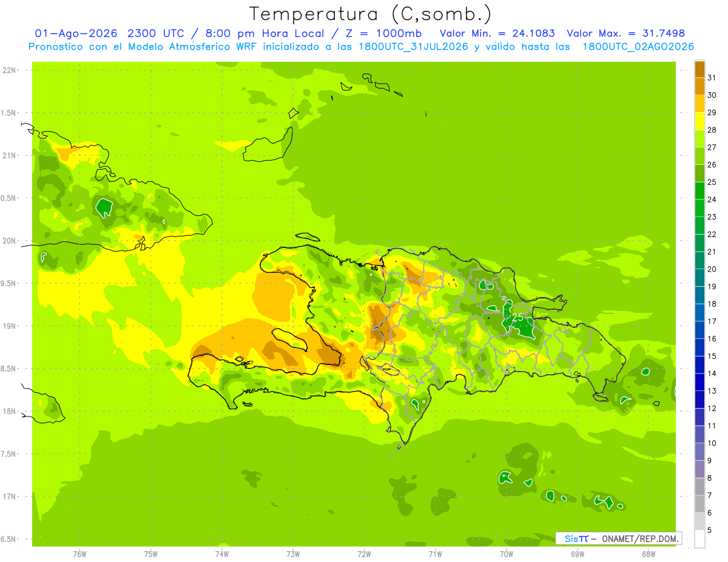The height and width of the screenshot is (562, 728).
Task: Click the "Sisπ" logo text
Action: point(576,538)
